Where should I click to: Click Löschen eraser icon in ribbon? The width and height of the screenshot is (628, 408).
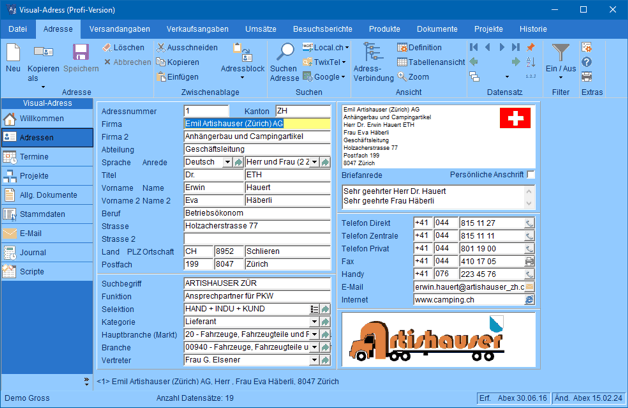[107, 48]
